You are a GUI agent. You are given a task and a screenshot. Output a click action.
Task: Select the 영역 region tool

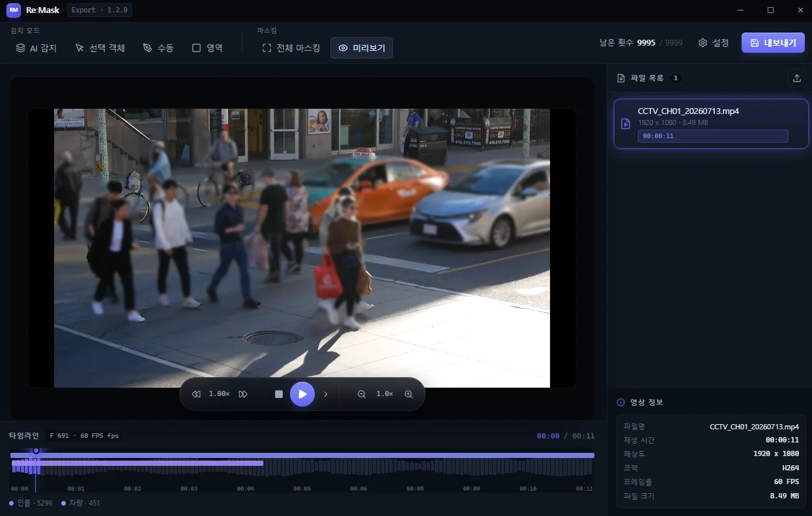[x=207, y=48]
